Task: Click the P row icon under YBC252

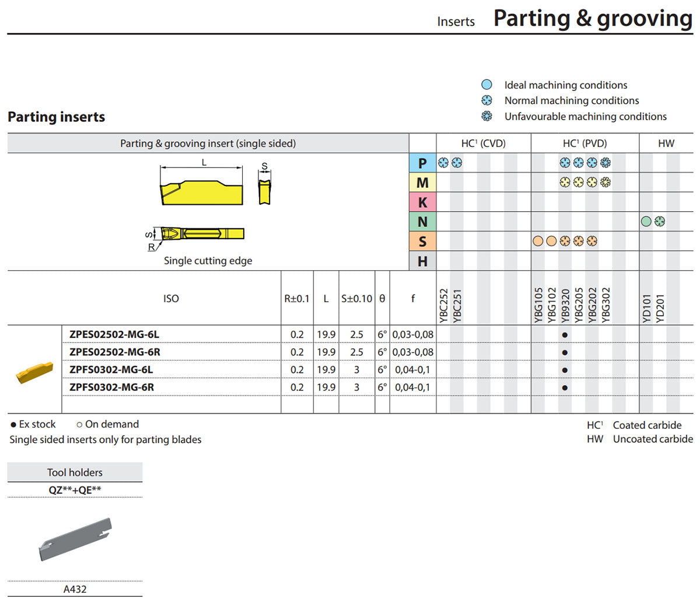Action: [x=443, y=163]
